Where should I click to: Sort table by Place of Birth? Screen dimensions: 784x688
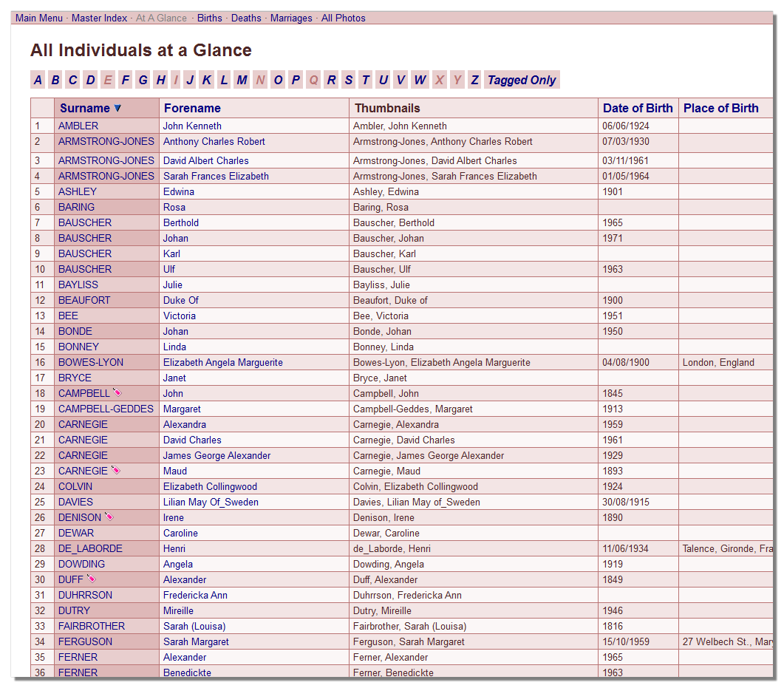pos(720,108)
